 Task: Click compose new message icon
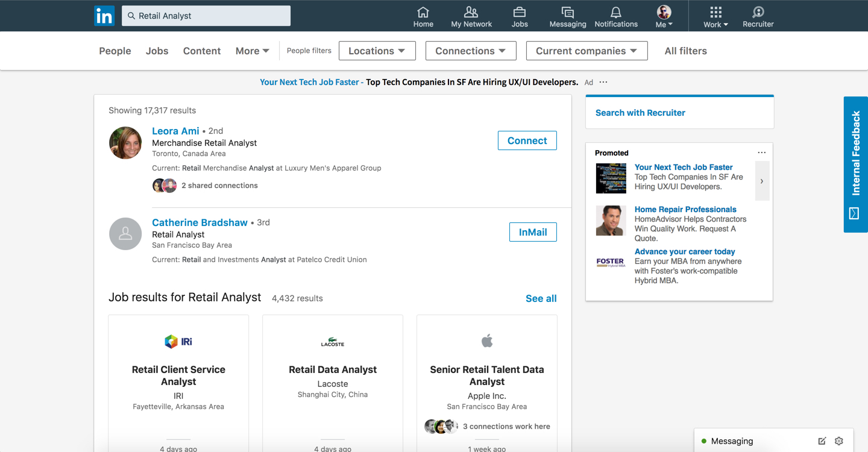tap(822, 441)
